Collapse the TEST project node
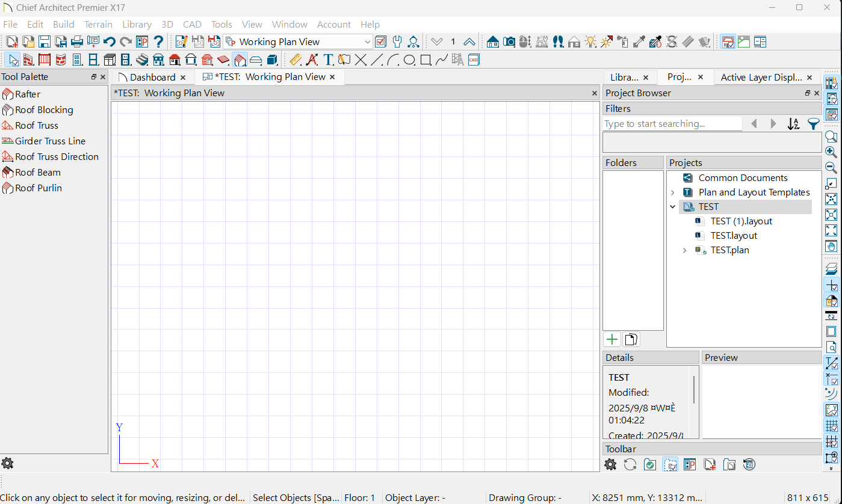The height and width of the screenshot is (504, 842). click(x=673, y=207)
